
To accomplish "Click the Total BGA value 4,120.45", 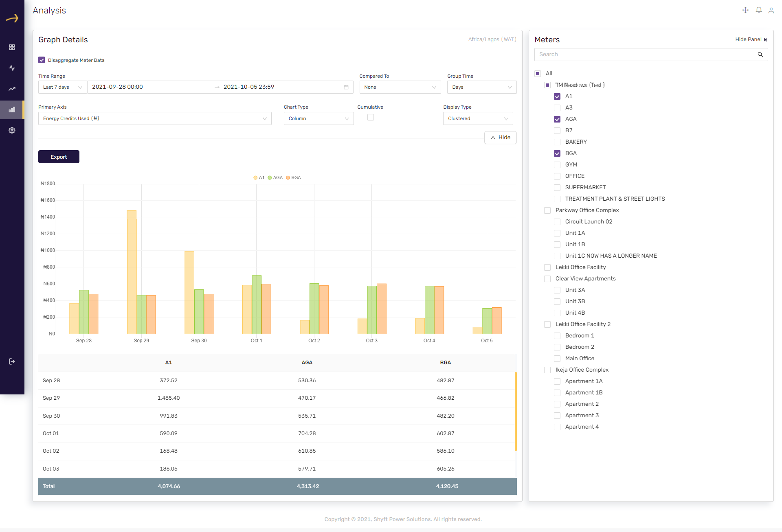I will [x=447, y=486].
